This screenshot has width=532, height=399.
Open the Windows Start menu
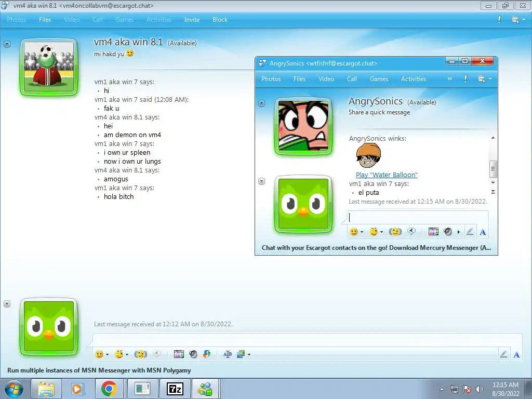pos(14,389)
